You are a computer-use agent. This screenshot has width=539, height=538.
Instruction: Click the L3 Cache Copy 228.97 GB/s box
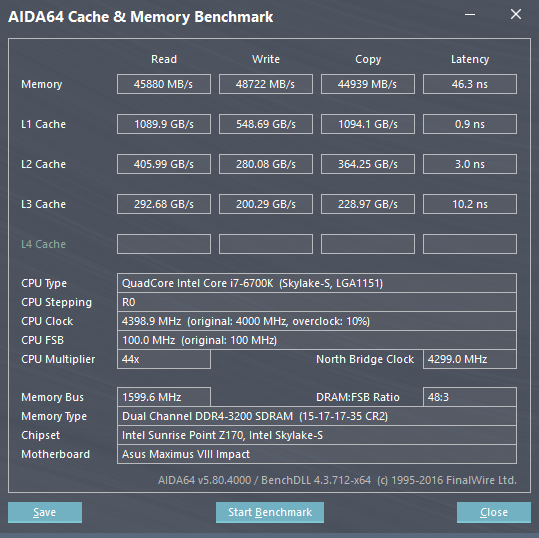click(368, 204)
